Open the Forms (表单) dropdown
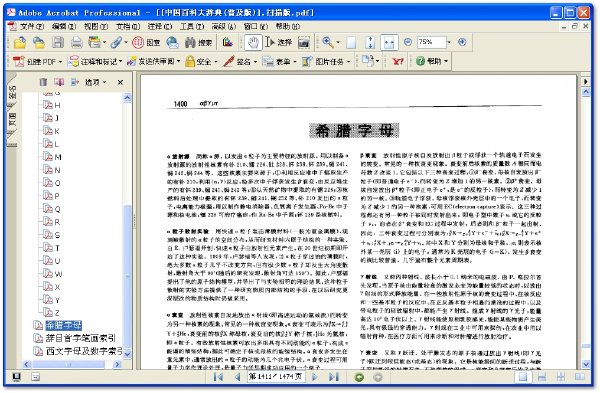The width and height of the screenshot is (600, 393). (x=279, y=61)
